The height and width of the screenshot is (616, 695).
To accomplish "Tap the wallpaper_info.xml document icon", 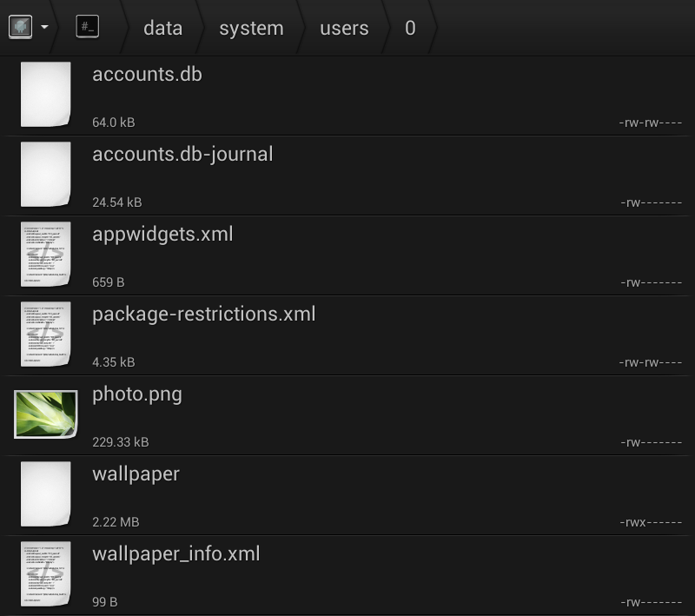I will click(45, 574).
